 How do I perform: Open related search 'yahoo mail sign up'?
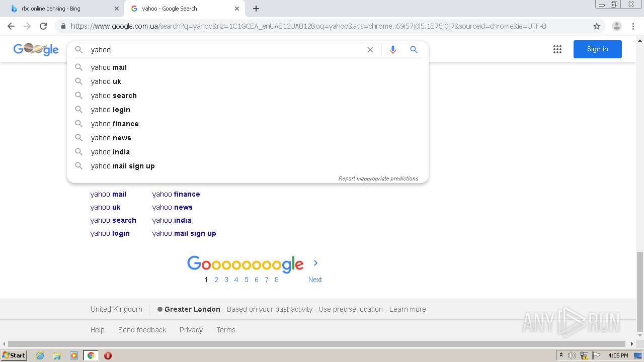tap(184, 233)
